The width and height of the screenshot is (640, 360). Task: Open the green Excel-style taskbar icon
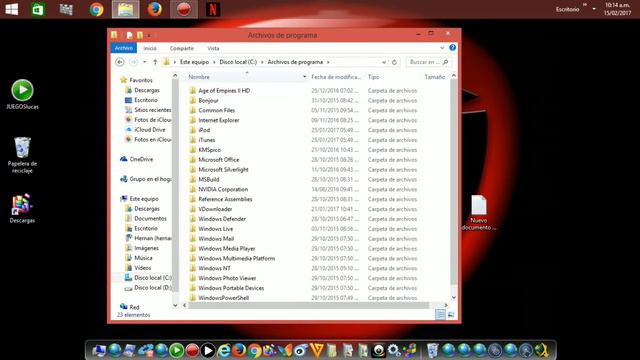point(38,9)
